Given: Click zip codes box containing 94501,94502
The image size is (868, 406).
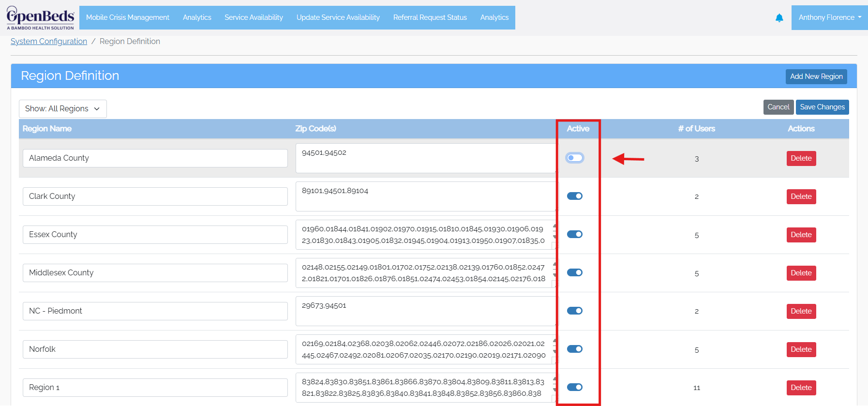Looking at the screenshot, I should point(426,158).
